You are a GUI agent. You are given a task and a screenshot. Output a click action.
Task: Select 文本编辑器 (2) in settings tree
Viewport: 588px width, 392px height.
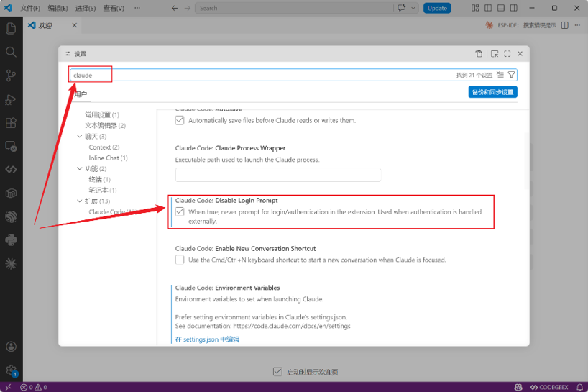[x=106, y=125]
